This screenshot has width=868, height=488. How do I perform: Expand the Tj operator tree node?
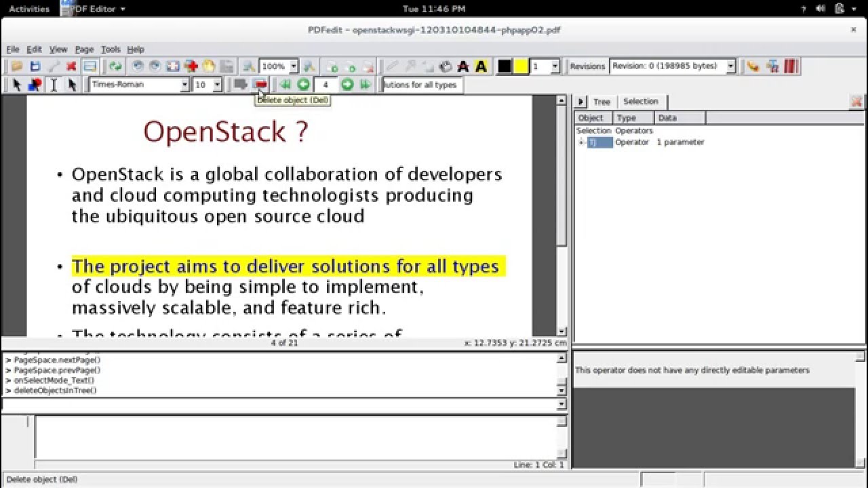click(x=581, y=142)
